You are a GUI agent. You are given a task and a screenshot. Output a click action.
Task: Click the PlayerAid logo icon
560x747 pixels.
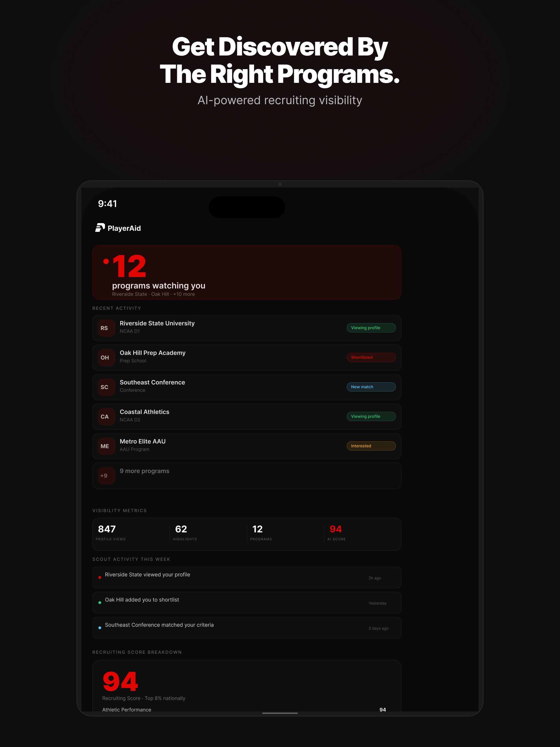click(x=100, y=228)
